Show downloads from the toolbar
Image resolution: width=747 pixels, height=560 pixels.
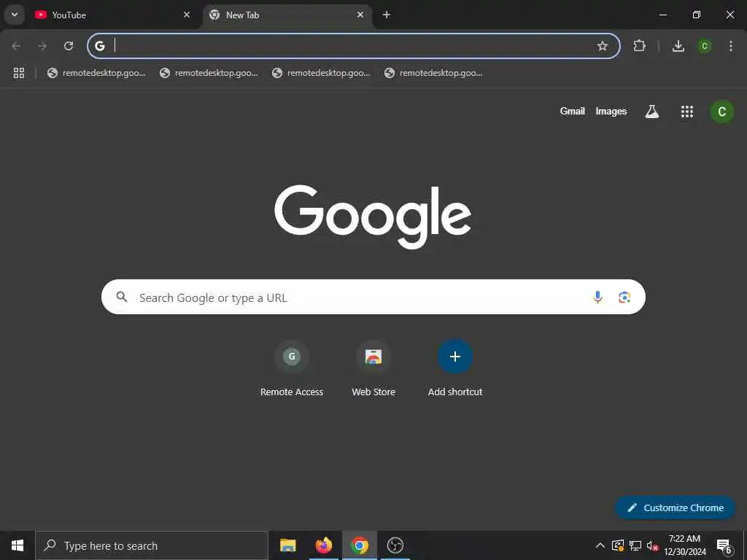coord(678,46)
